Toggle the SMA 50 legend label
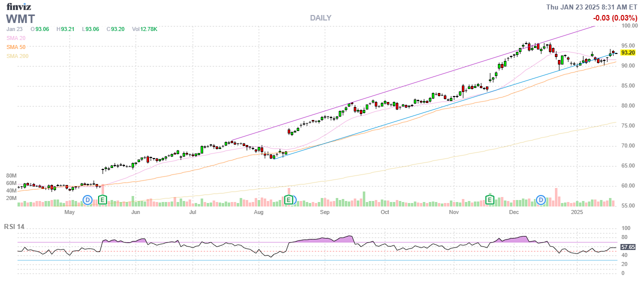This screenshot has width=644, height=281. coord(16,47)
